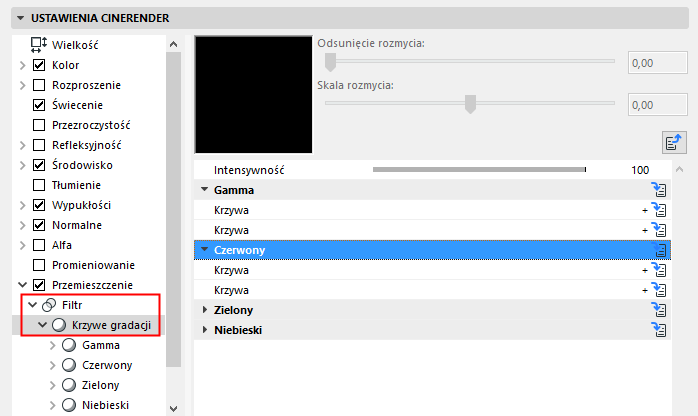Enable the Refleksyjność checkbox
Image resolution: width=698 pixels, height=416 pixels.
click(x=39, y=145)
